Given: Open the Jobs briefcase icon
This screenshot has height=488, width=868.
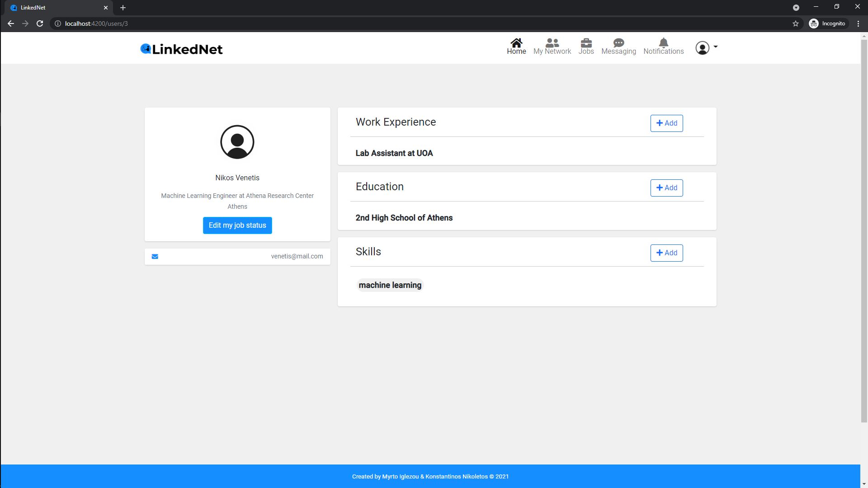Looking at the screenshot, I should pyautogui.click(x=586, y=43).
